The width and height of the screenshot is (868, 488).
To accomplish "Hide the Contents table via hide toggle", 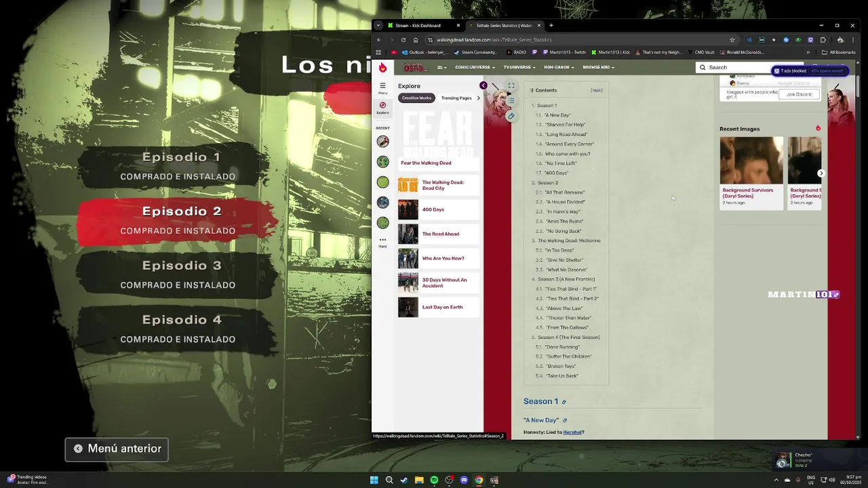I will tap(596, 90).
